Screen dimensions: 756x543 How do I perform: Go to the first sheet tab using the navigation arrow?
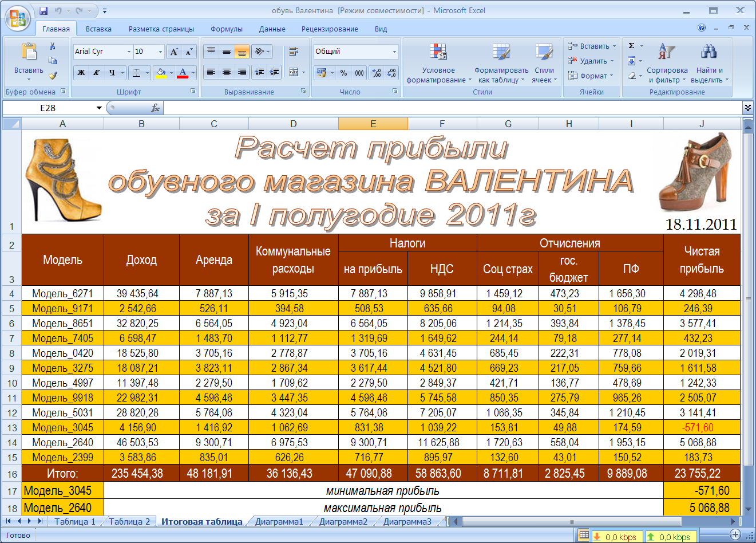tap(9, 521)
